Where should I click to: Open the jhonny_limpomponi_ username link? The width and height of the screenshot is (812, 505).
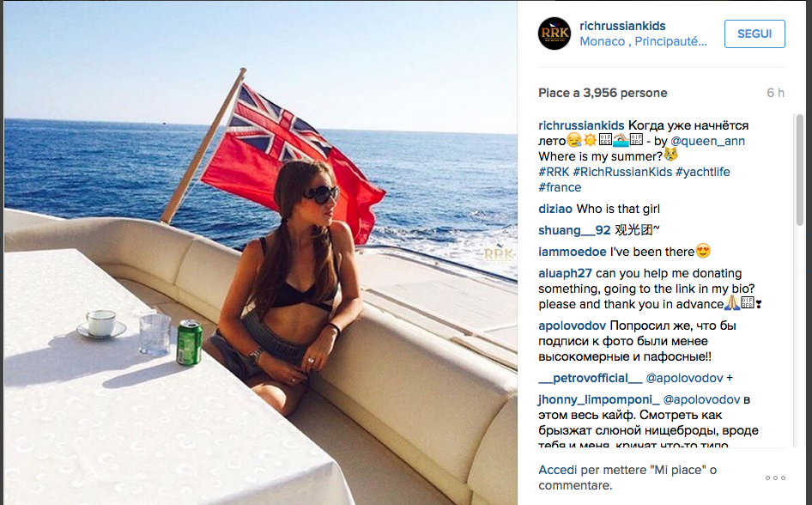point(599,399)
